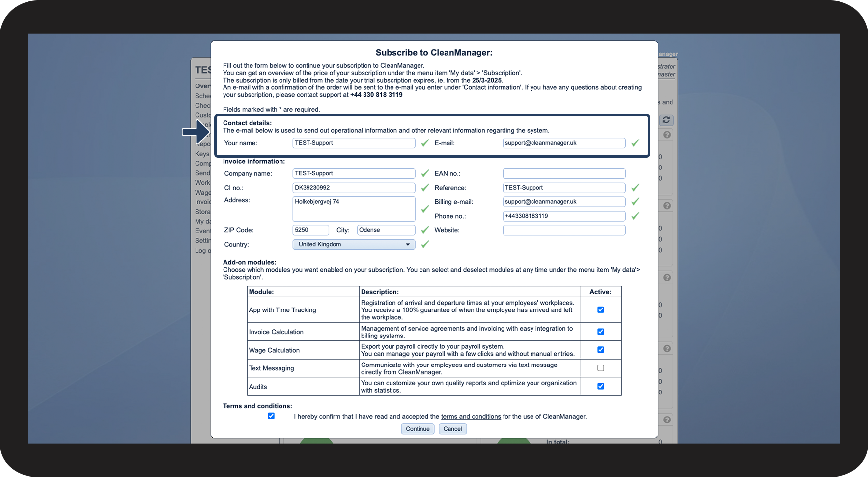The width and height of the screenshot is (868, 477).
Task: Click the Phone no. field
Action: click(564, 216)
